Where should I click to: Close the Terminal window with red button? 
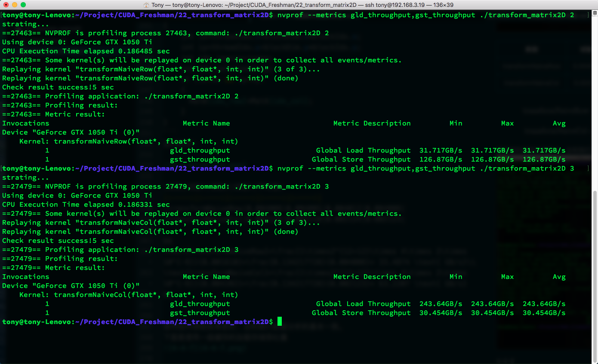[x=6, y=5]
